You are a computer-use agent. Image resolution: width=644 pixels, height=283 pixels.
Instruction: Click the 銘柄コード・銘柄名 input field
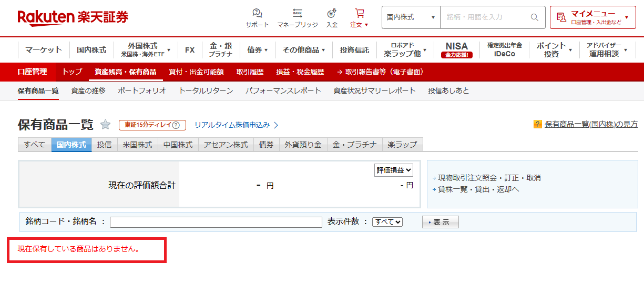pyautogui.click(x=216, y=222)
